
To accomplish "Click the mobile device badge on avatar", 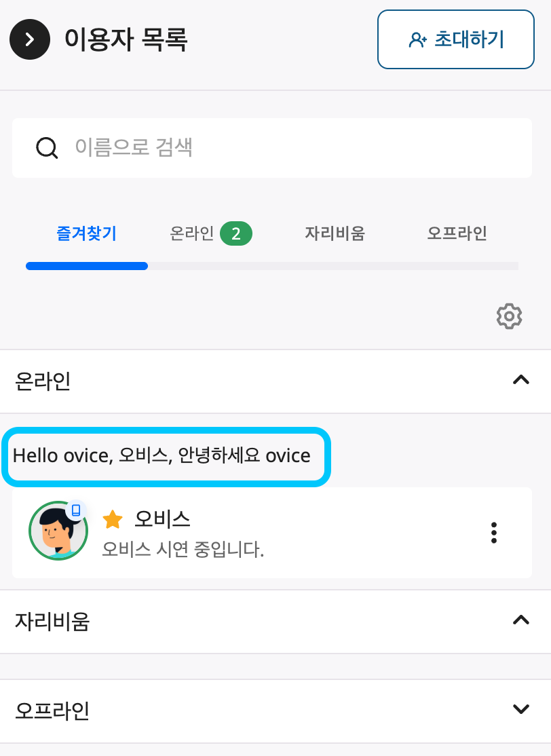I will pyautogui.click(x=76, y=510).
